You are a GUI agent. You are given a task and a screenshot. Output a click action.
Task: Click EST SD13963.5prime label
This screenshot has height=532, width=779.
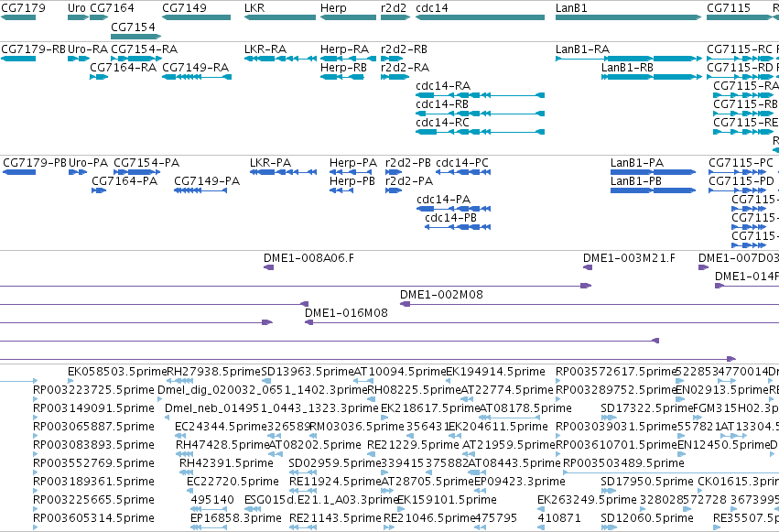[x=307, y=372]
